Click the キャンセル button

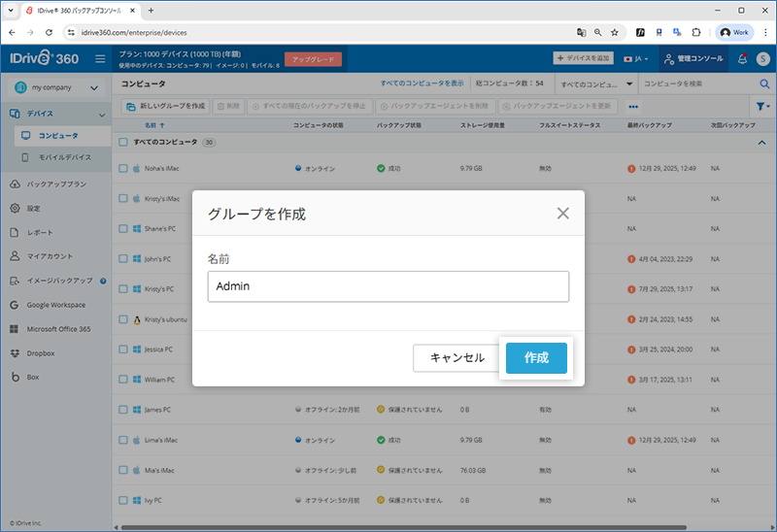pos(456,357)
